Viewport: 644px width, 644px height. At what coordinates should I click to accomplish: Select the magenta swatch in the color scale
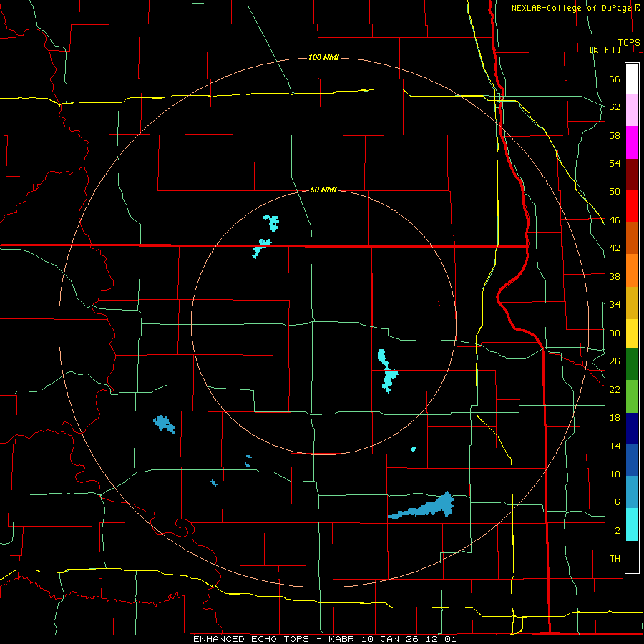tap(632, 142)
